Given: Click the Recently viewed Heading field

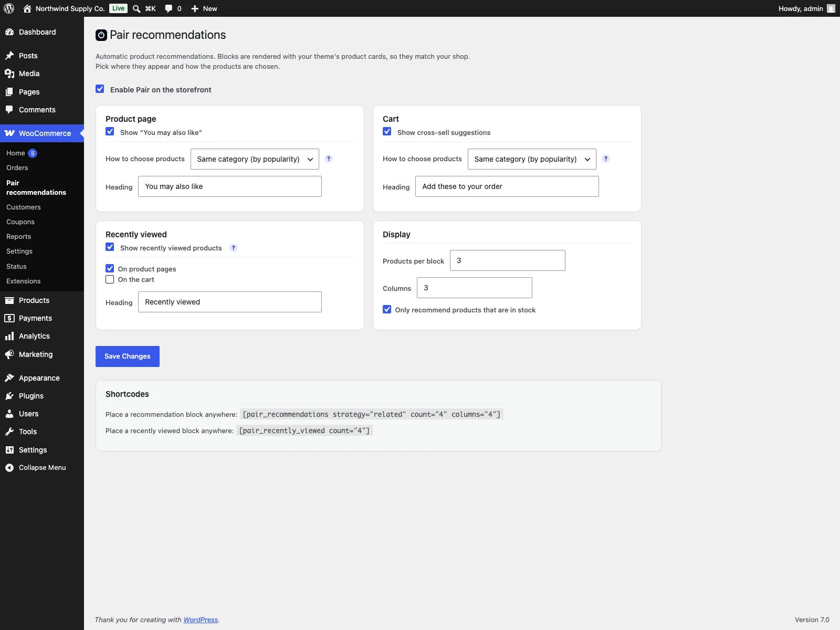Looking at the screenshot, I should pos(230,302).
